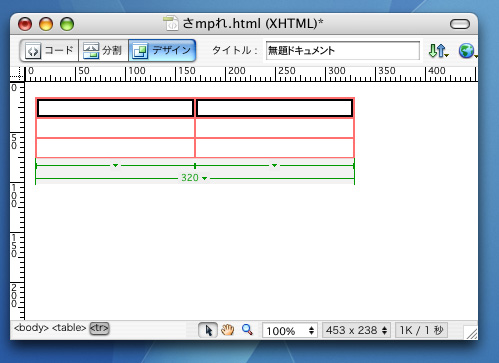Open the Preview in Browser globe menu
The width and height of the screenshot is (499, 363).
(x=467, y=51)
